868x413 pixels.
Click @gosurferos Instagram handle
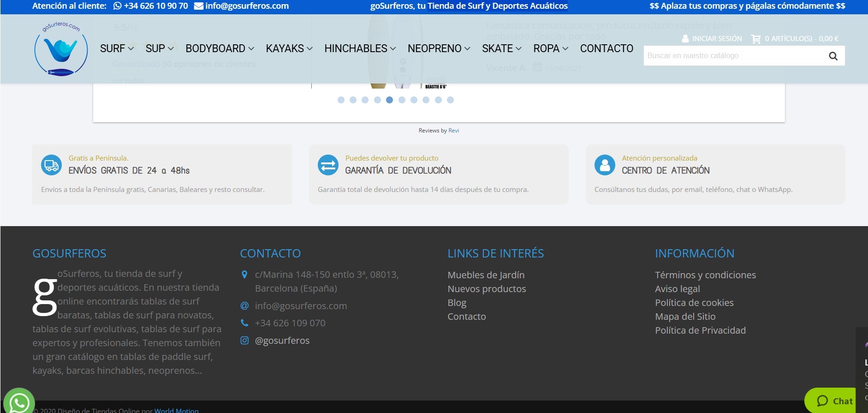tap(282, 341)
